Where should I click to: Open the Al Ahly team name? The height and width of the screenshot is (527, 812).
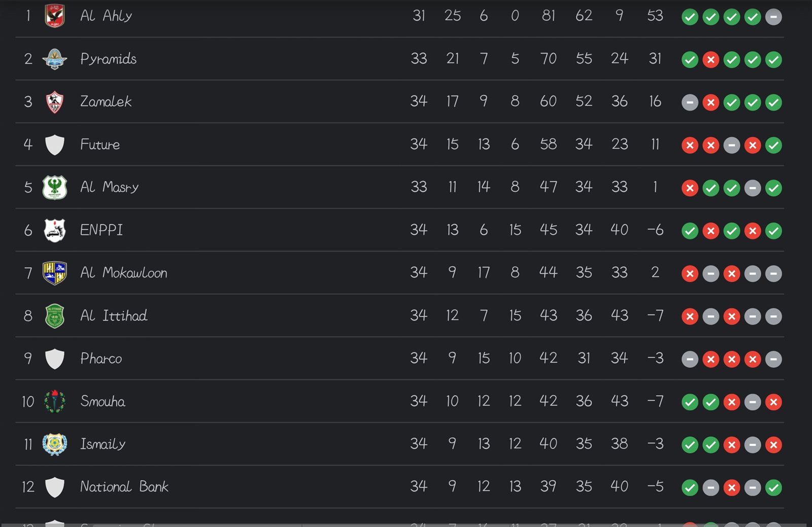(x=106, y=16)
